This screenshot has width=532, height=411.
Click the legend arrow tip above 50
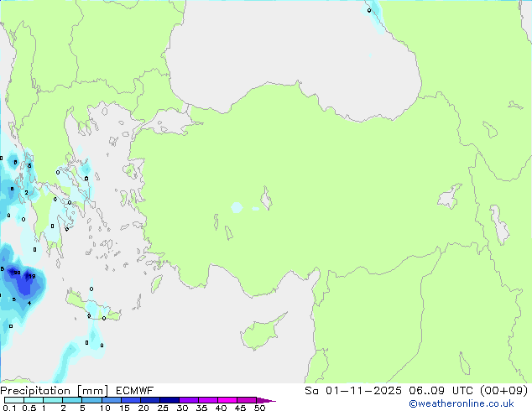pyautogui.click(x=266, y=400)
